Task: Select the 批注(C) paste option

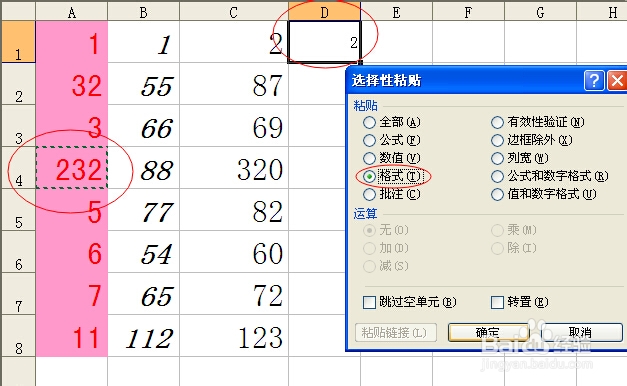Action: [x=392, y=194]
